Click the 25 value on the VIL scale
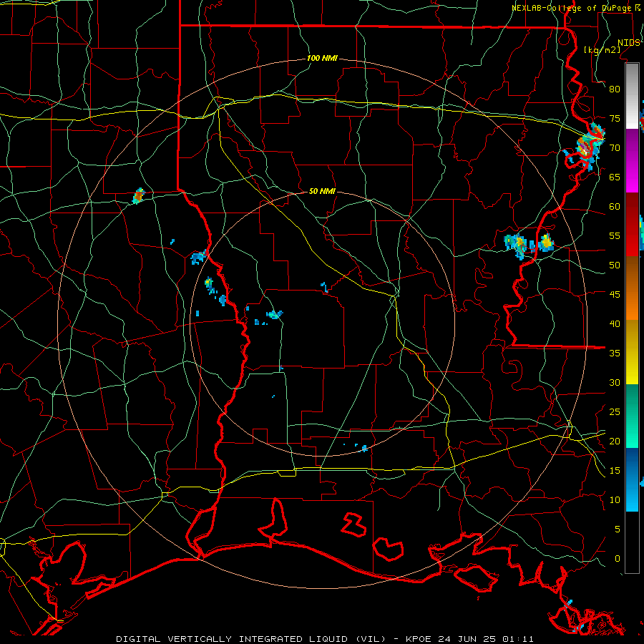This screenshot has height=644, width=644. tap(615, 412)
